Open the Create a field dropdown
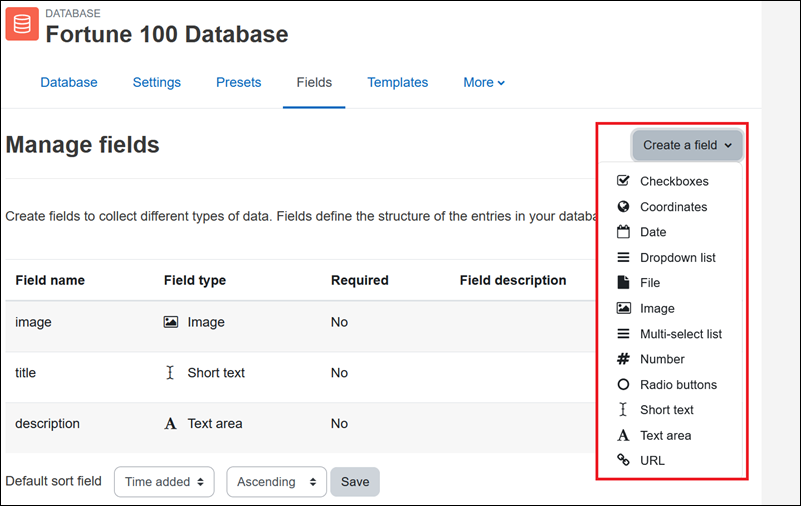This screenshot has height=506, width=801. [x=687, y=145]
